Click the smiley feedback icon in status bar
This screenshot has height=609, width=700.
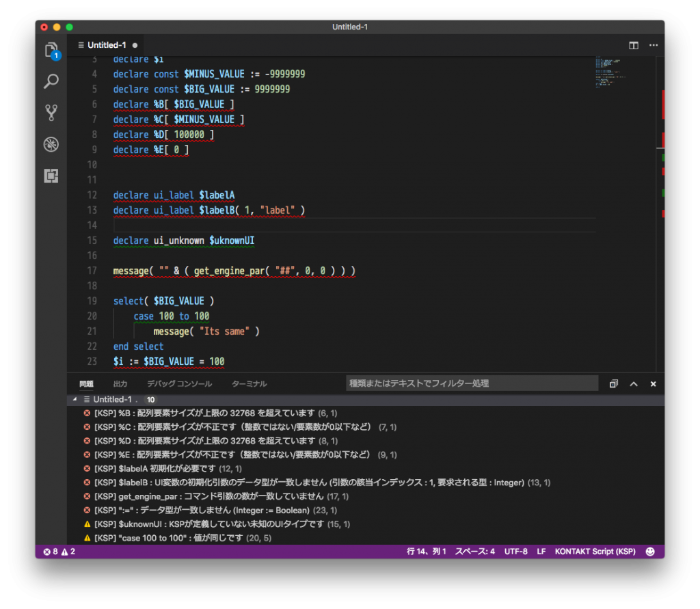(x=650, y=552)
